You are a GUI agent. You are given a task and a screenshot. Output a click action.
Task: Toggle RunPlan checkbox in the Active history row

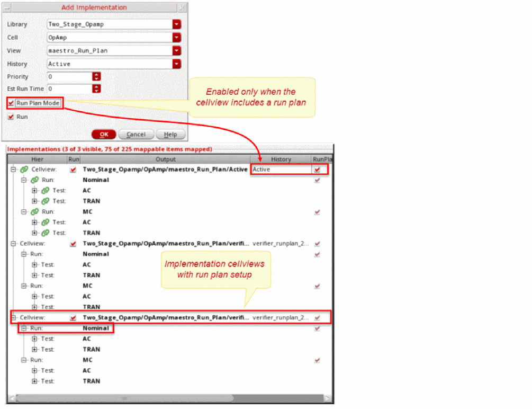coord(317,170)
